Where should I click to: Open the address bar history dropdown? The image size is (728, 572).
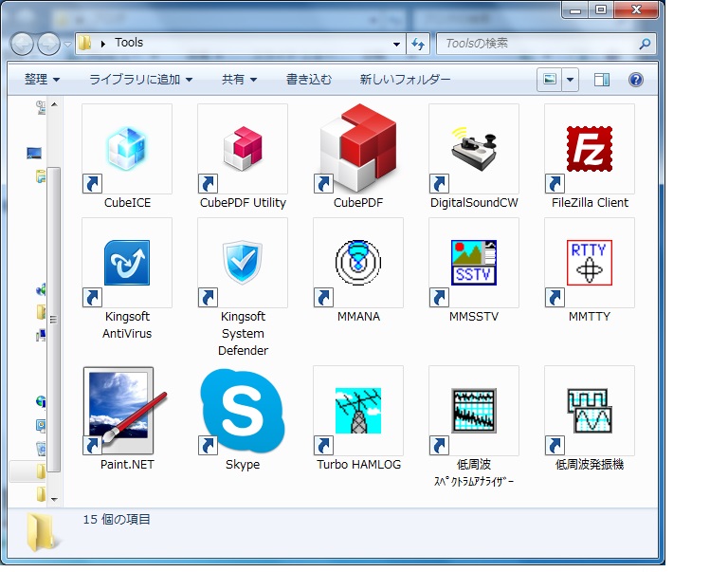[396, 45]
